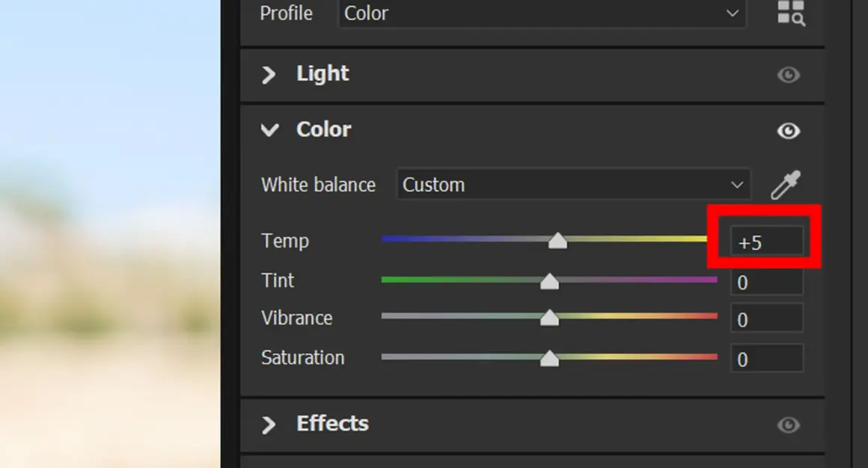The width and height of the screenshot is (868, 468).
Task: Collapse the Color panel chevron
Action: click(269, 130)
